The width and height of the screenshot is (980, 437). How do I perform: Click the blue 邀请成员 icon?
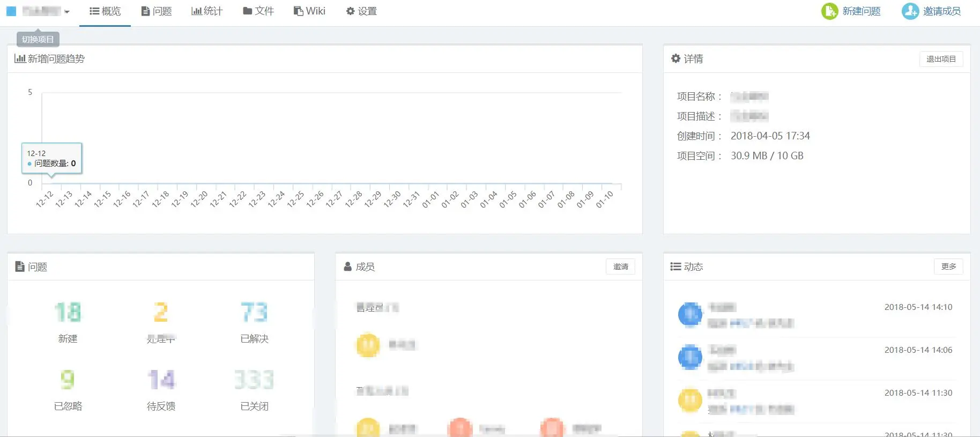910,11
